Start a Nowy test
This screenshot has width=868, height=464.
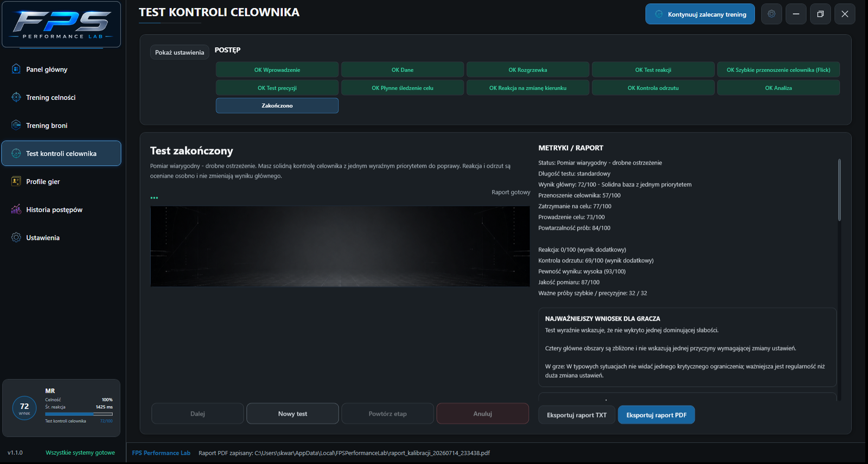pyautogui.click(x=292, y=414)
